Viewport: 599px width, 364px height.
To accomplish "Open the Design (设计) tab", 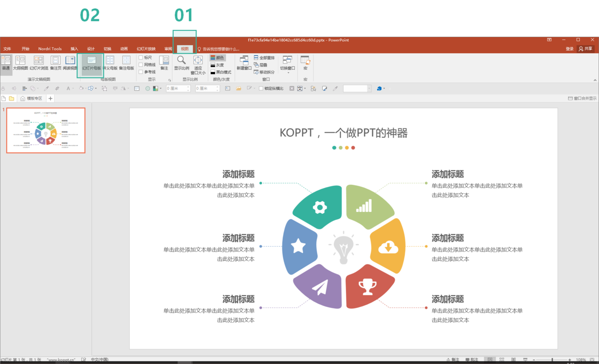I will click(91, 49).
